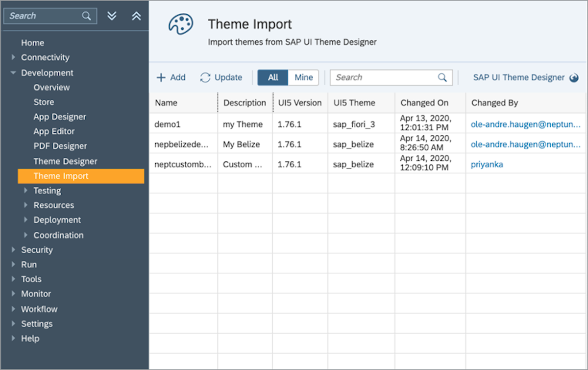The image size is (588, 370).
Task: Select the highlighted Theme Import item
Action: (81, 176)
